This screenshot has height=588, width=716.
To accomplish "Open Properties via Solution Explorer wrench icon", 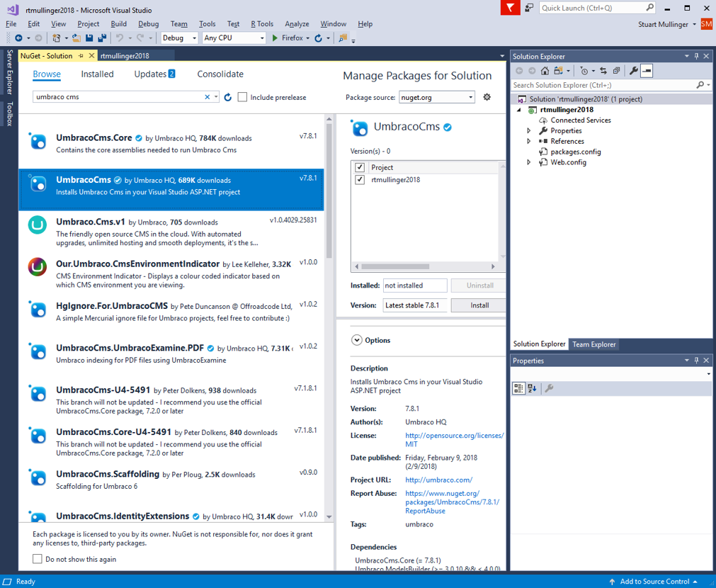I will (x=634, y=71).
